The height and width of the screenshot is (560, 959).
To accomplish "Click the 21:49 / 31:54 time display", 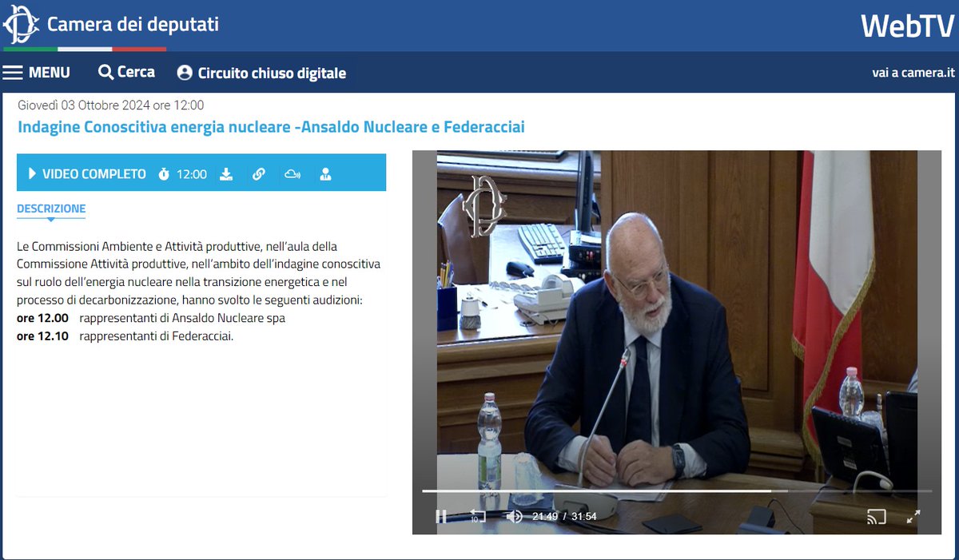I will point(564,516).
